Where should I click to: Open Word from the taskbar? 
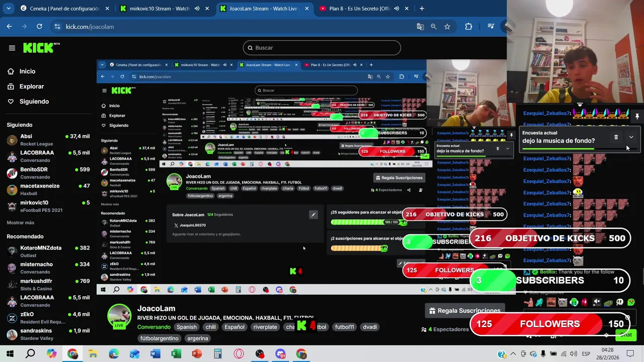[155, 354]
